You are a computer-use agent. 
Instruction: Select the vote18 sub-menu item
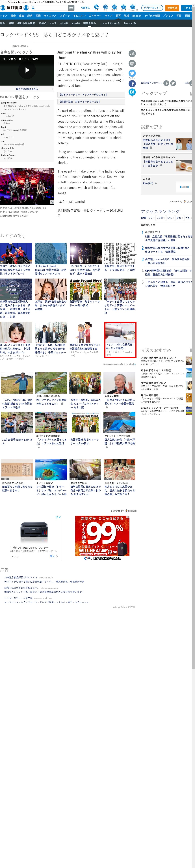(75, 23)
